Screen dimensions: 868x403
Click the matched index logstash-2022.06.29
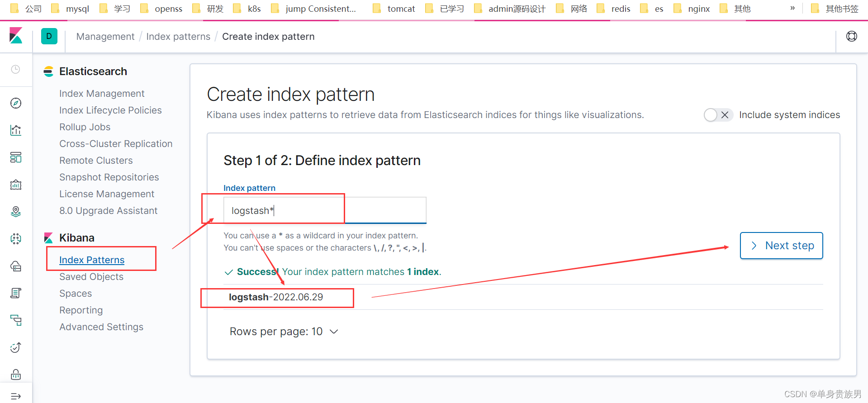tap(276, 297)
